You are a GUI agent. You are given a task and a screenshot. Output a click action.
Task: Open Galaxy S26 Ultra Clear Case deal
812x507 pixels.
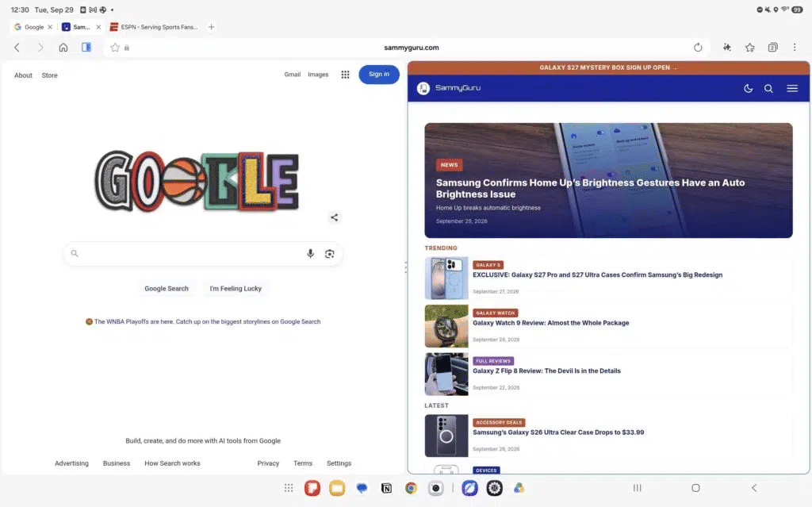(x=558, y=432)
